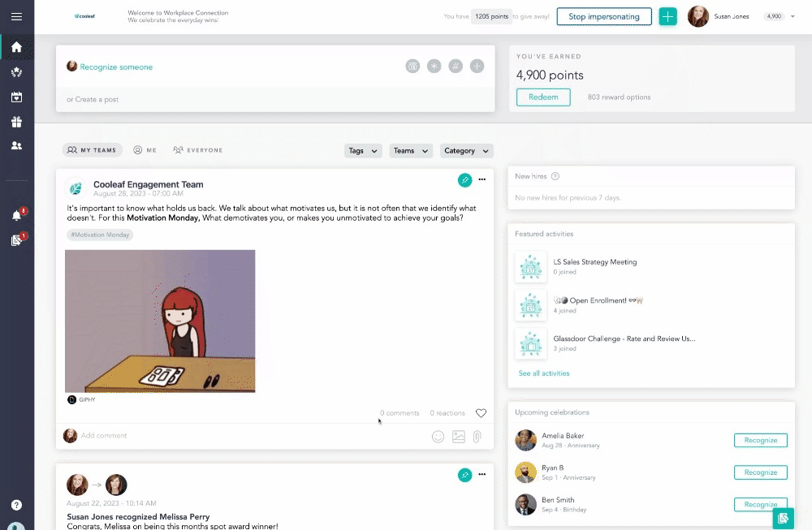
Task: Open the Category dropdown
Action: [466, 151]
